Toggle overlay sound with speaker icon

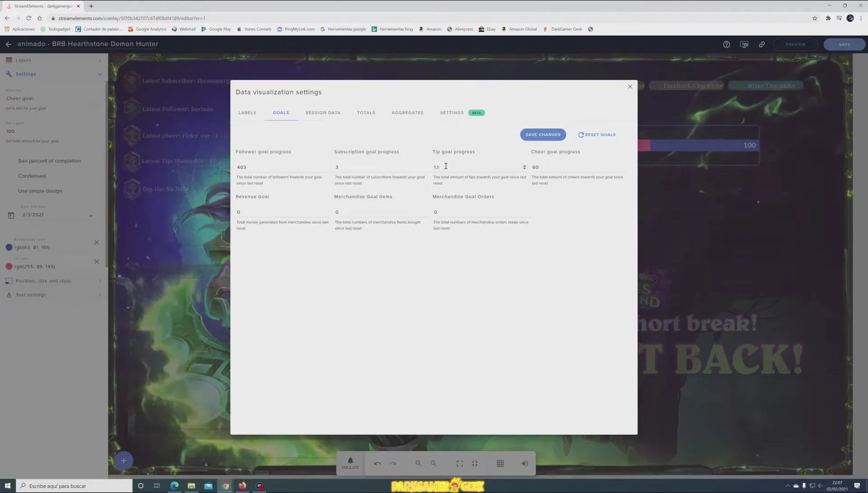click(524, 464)
